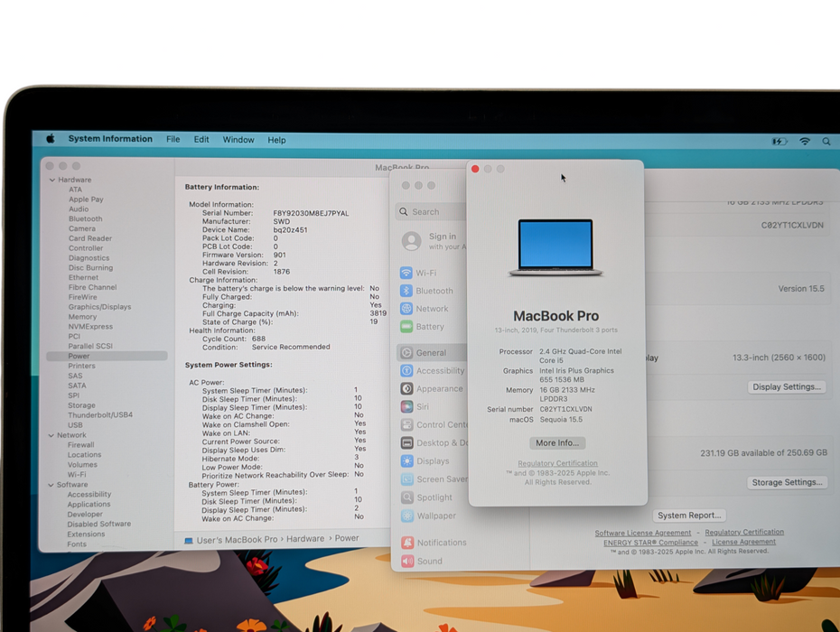Select Extensions under Software
This screenshot has width=840, height=632.
[x=86, y=534]
